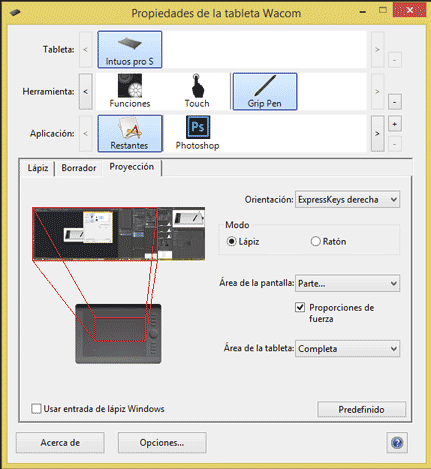Switch to the Lápiz tab
431x469 pixels.
pos(38,168)
